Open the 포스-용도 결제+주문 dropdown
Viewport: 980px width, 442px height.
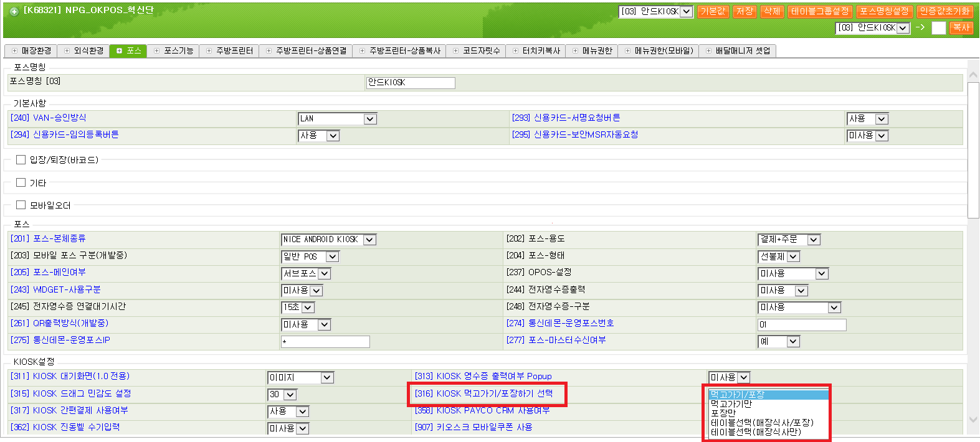pos(814,240)
